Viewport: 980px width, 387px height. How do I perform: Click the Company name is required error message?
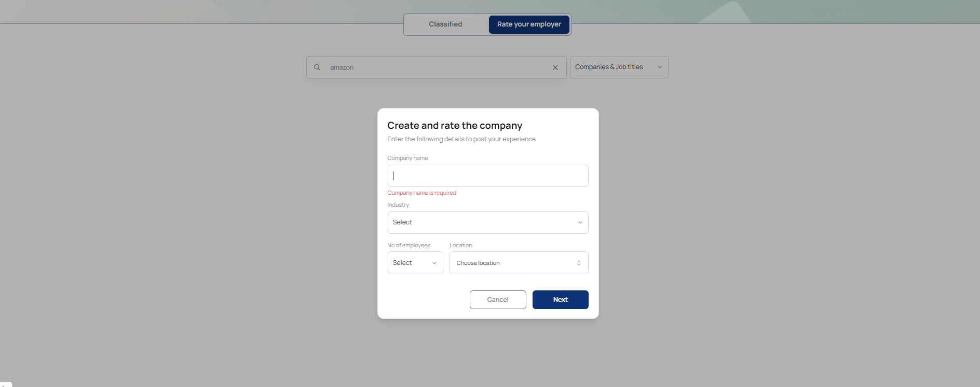[x=422, y=193]
